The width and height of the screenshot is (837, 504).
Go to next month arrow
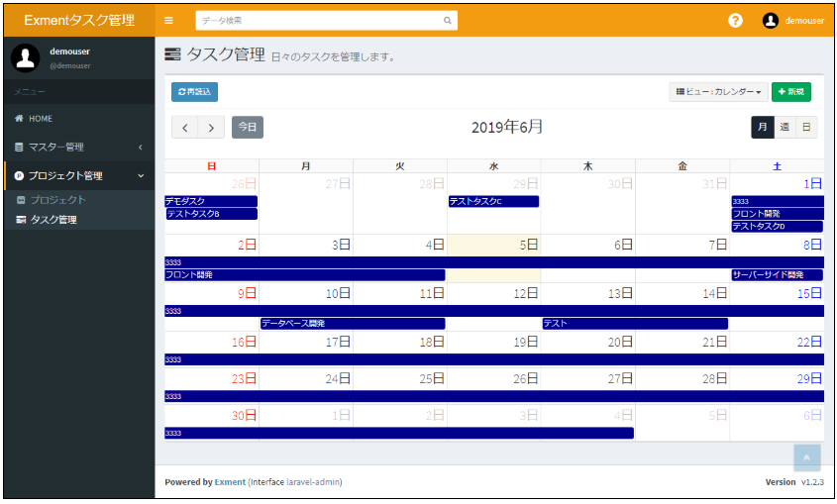(210, 128)
